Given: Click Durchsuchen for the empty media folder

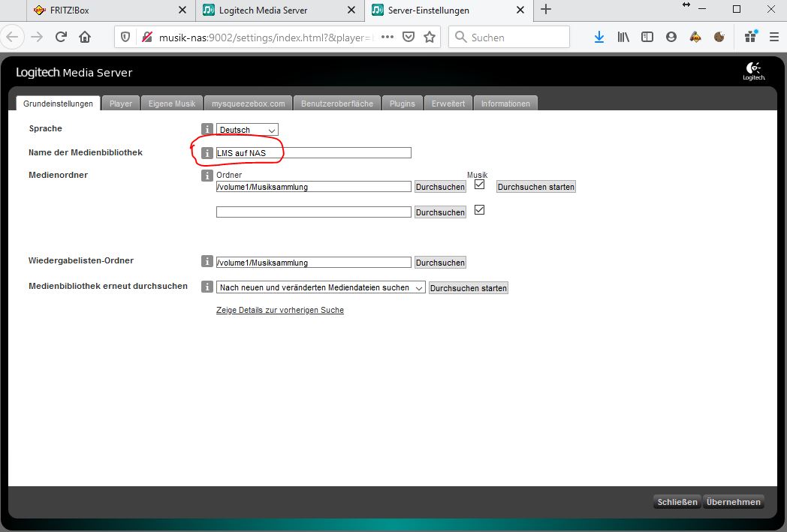Looking at the screenshot, I should [440, 212].
